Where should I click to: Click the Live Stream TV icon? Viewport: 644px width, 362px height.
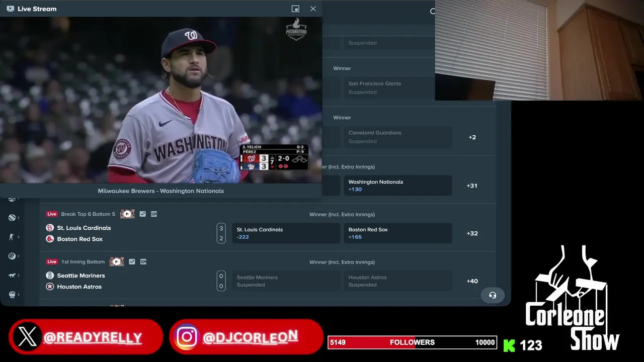coord(10,9)
